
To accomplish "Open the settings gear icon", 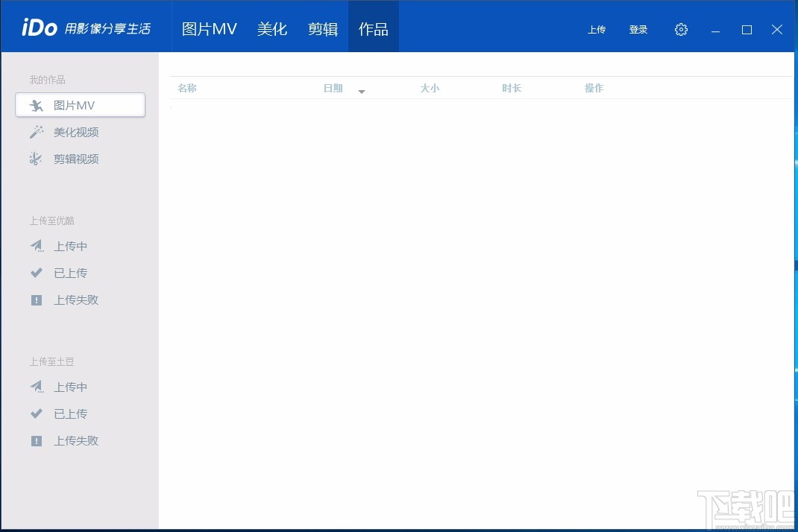I will coord(681,30).
